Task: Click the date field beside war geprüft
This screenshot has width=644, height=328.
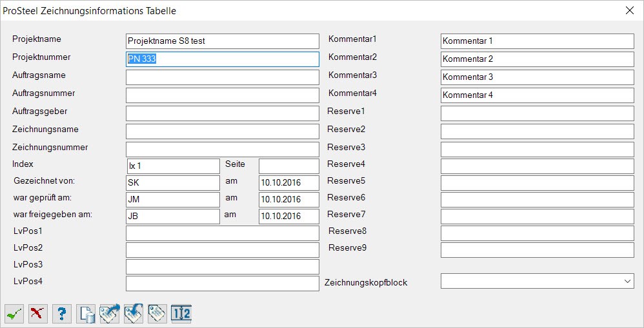Action: 288,200
